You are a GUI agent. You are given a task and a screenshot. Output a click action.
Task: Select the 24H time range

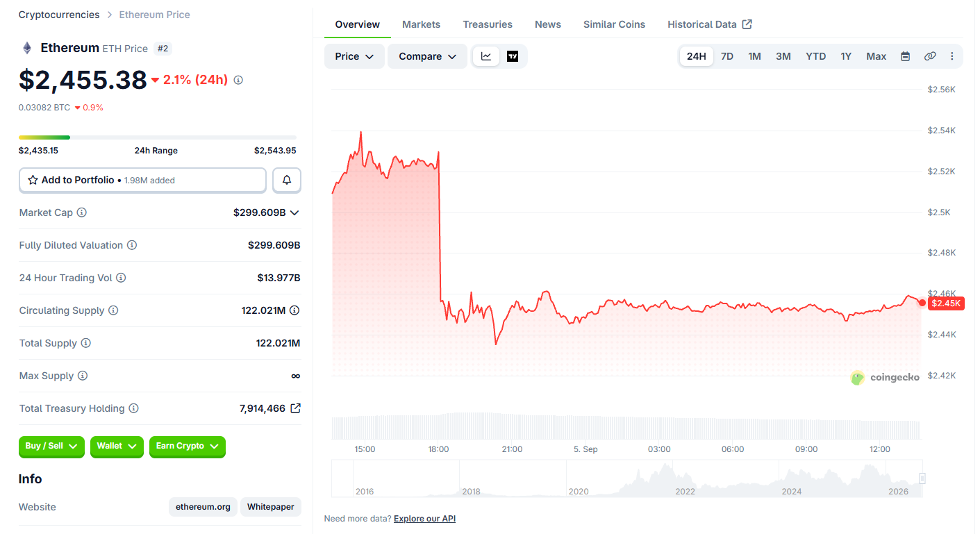[x=697, y=56]
